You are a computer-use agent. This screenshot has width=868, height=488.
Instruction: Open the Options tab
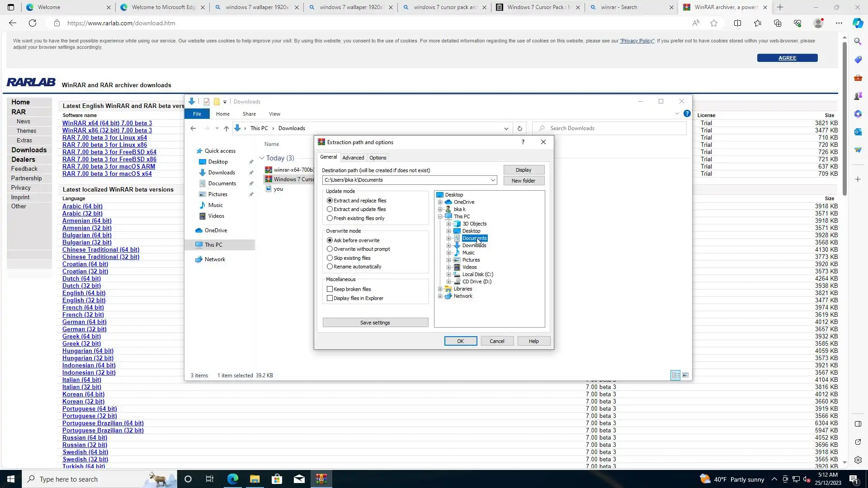377,158
